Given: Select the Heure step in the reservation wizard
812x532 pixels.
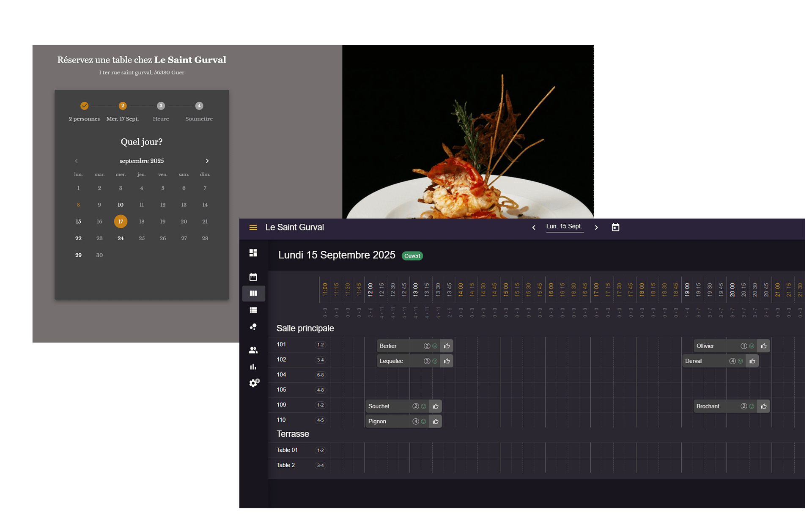Looking at the screenshot, I should pyautogui.click(x=161, y=106).
